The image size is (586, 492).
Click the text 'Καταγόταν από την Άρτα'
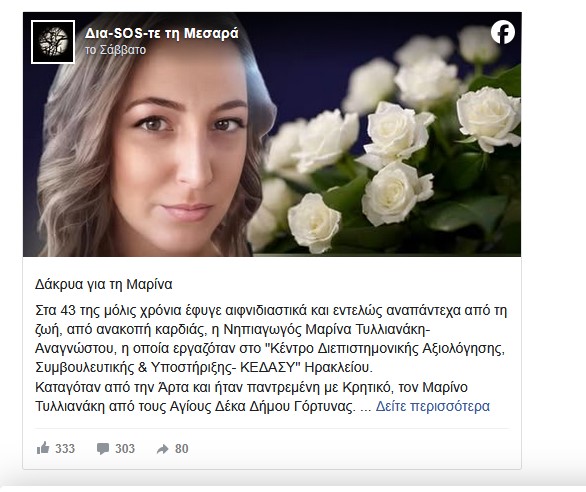click(x=112, y=387)
